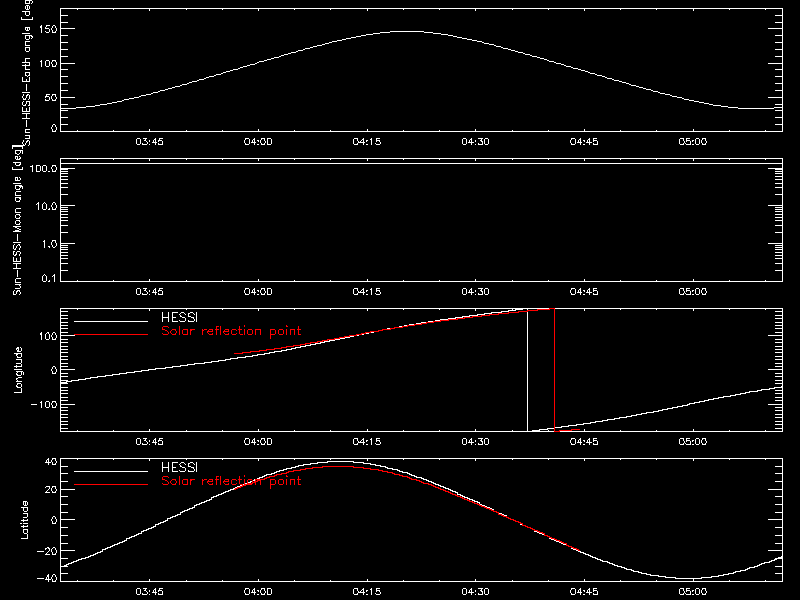Click 04:45 time label under Latitude plot
800x600 pixels.
[x=584, y=591]
